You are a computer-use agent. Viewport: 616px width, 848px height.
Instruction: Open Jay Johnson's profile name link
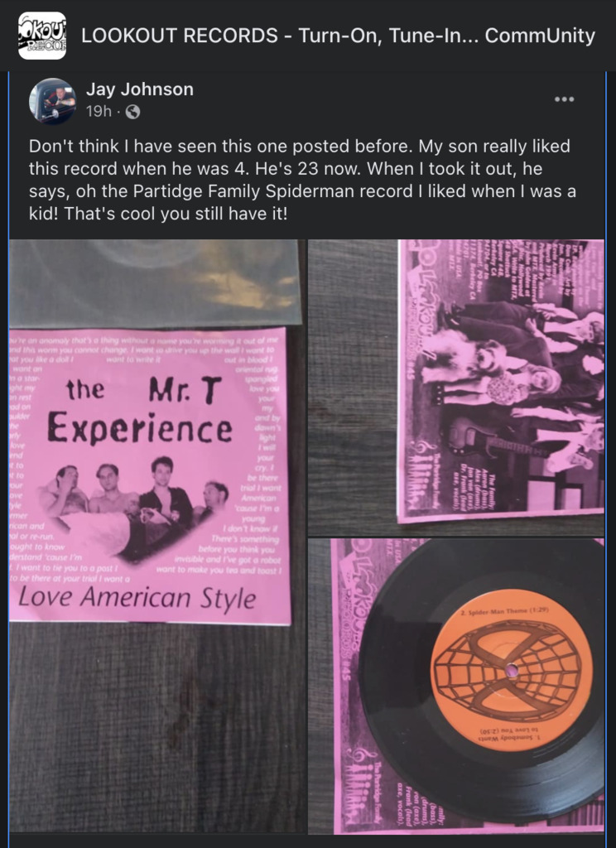[x=140, y=89]
